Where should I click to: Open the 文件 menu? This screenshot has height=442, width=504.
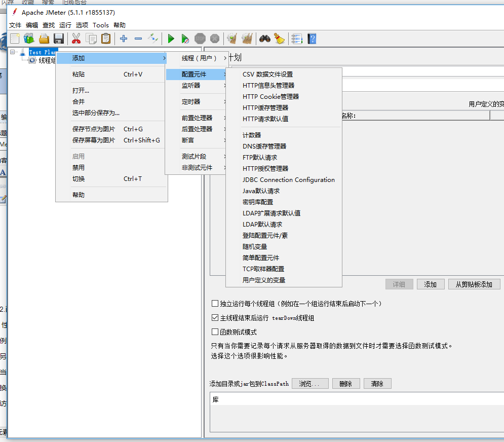15,25
